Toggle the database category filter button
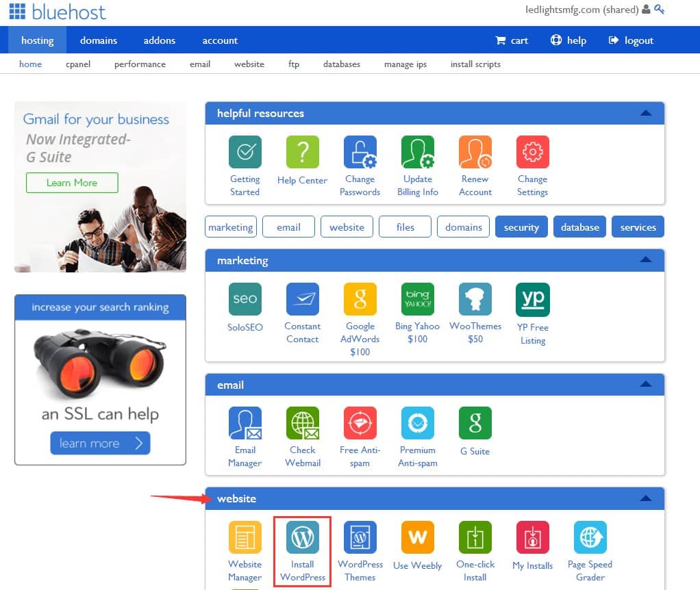The width and height of the screenshot is (700, 590). pos(579,227)
